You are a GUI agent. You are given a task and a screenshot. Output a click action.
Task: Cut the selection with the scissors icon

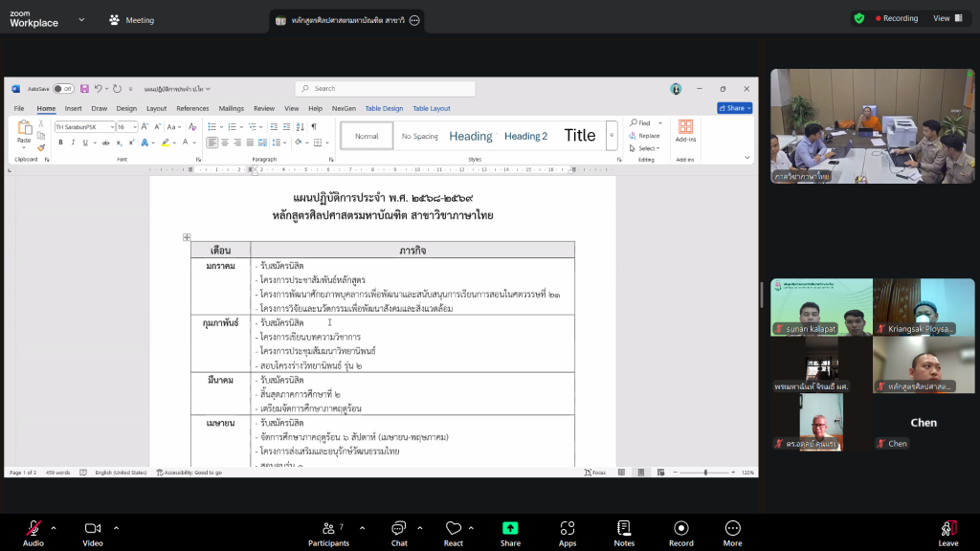pos(41,123)
